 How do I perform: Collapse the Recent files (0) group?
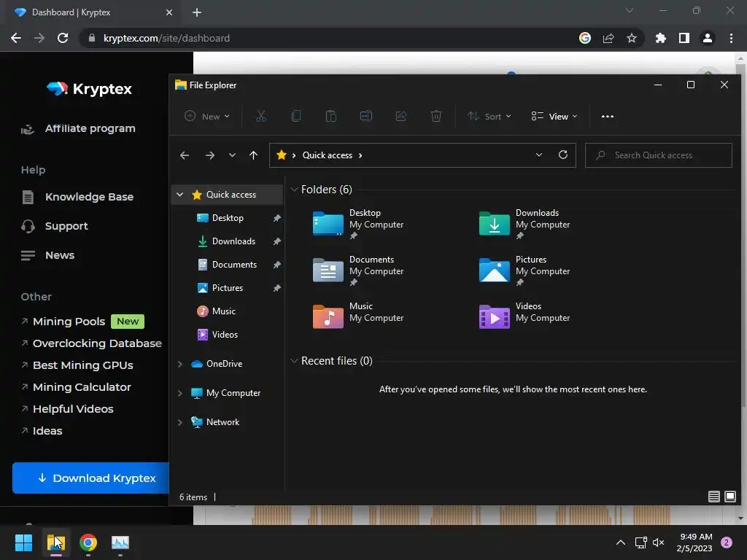pyautogui.click(x=294, y=361)
